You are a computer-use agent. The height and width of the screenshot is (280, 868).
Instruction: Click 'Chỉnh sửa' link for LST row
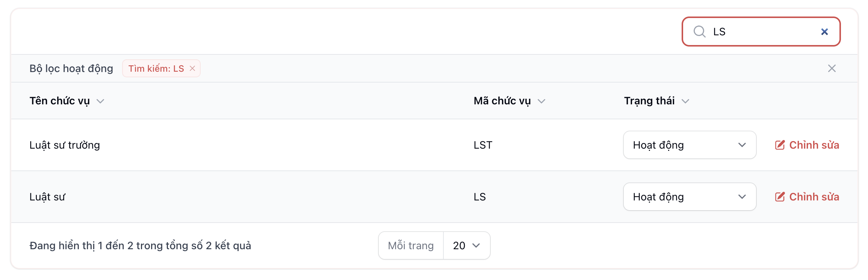pyautogui.click(x=814, y=145)
